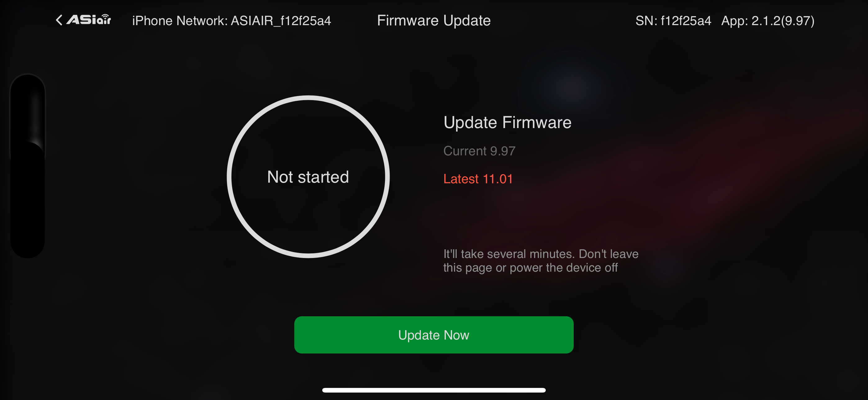Tap the "Update Now" button label text
868x400 pixels.
(434, 335)
